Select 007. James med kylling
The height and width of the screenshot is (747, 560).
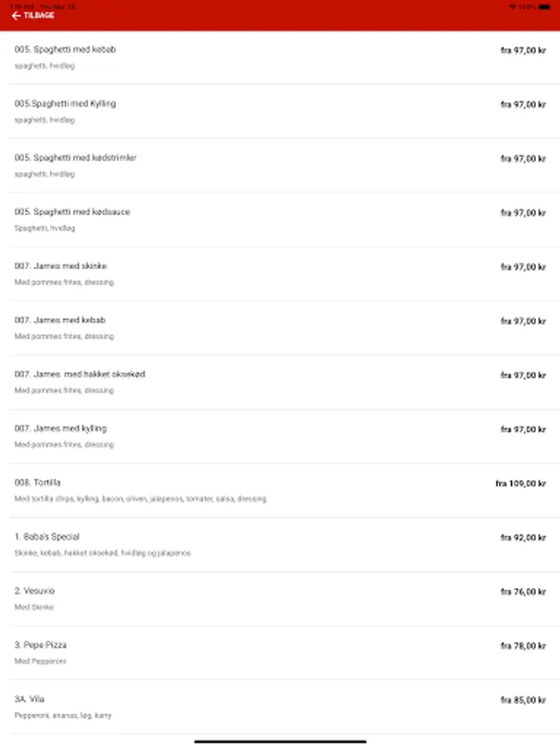61,429
